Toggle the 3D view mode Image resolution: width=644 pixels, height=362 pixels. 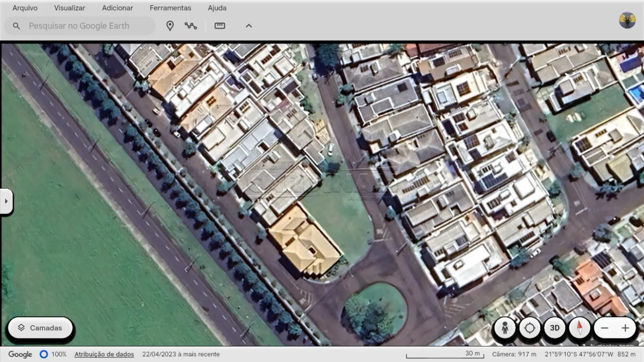(x=555, y=328)
